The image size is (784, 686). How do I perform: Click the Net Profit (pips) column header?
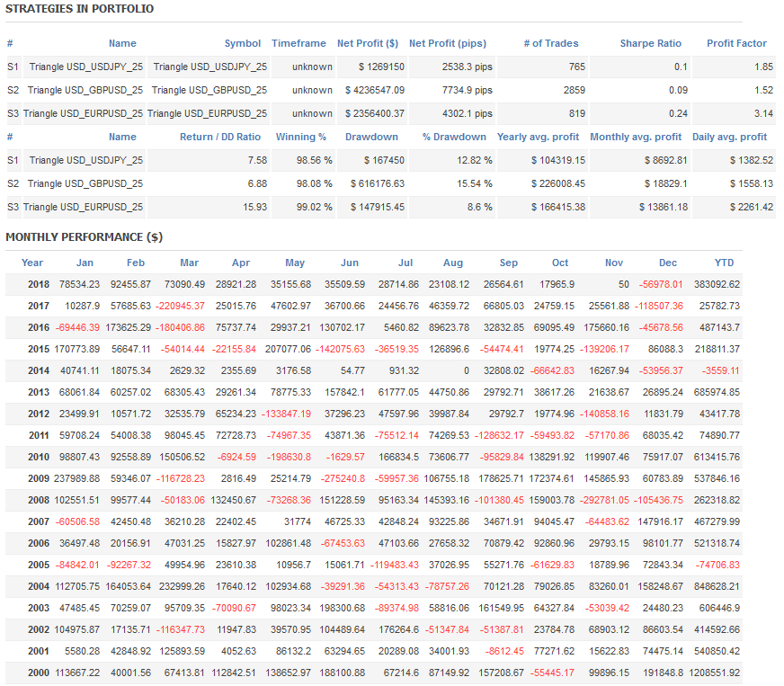448,43
